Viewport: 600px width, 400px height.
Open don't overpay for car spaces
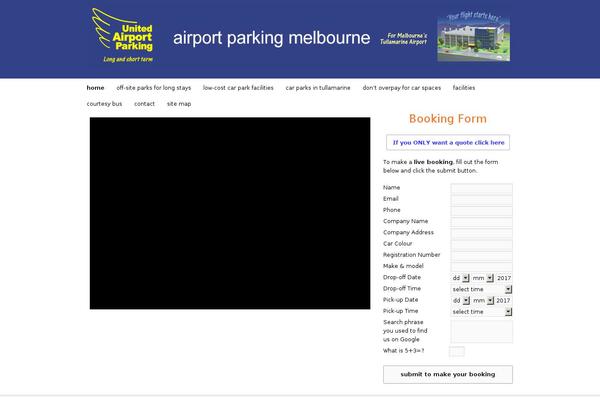pos(401,88)
